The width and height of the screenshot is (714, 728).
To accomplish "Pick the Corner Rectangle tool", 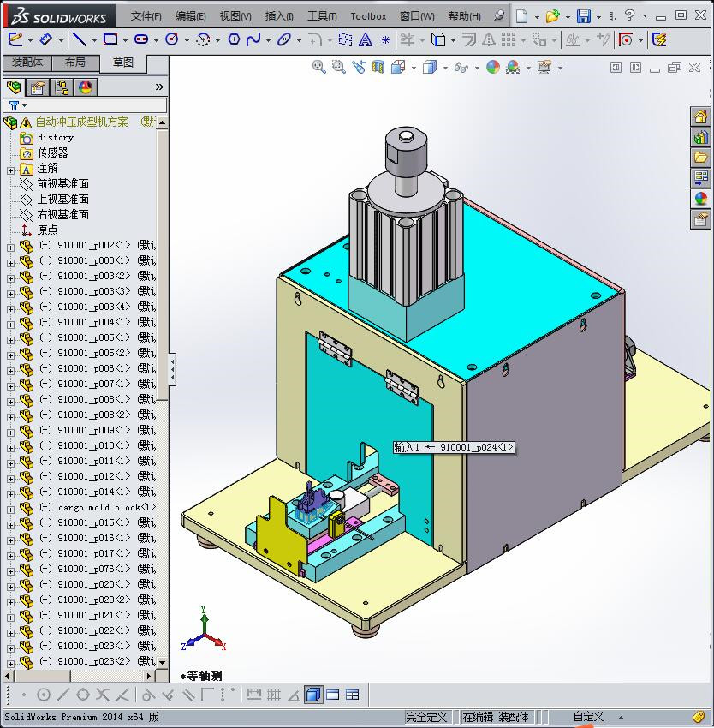I will 110,39.
